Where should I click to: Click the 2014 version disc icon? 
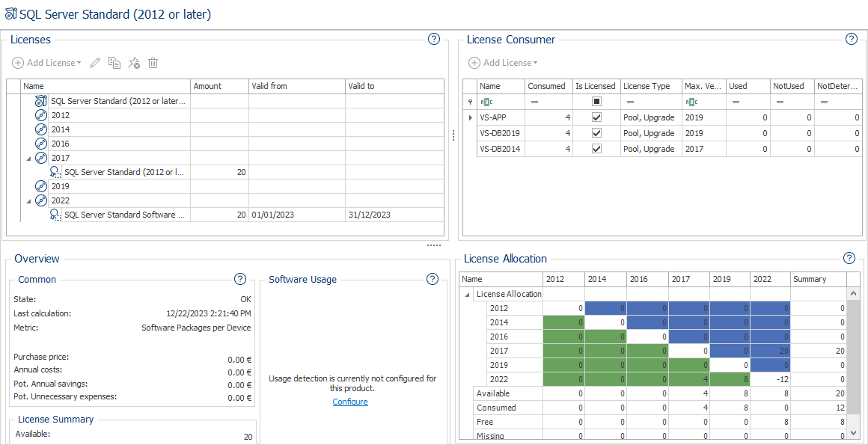point(41,129)
